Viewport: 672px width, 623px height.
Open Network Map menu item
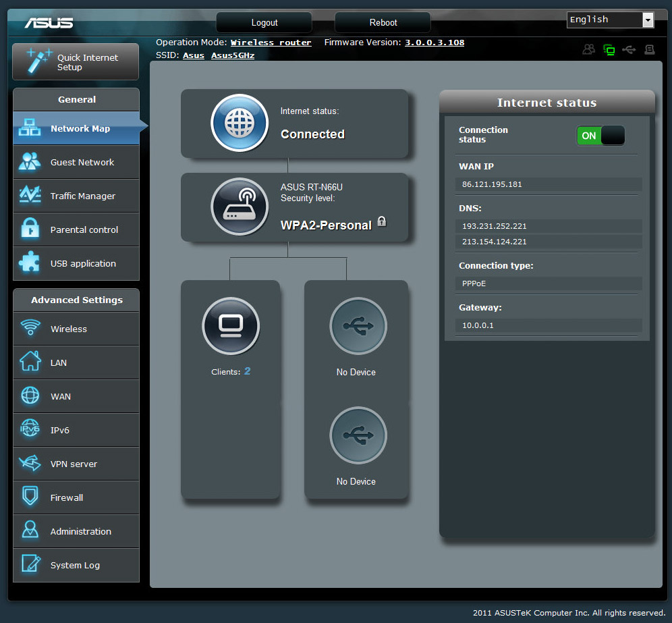(x=76, y=128)
